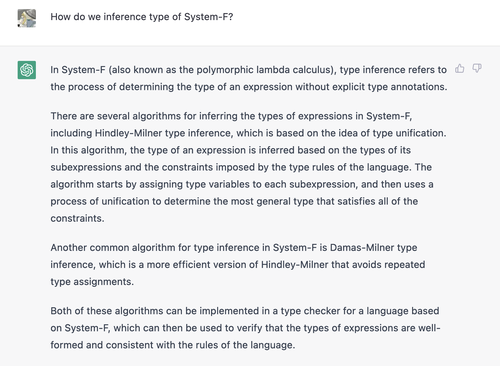The height and width of the screenshot is (366, 500).
Task: Click the words 'polymorphic lambda calculus'
Action: pyautogui.click(x=264, y=70)
